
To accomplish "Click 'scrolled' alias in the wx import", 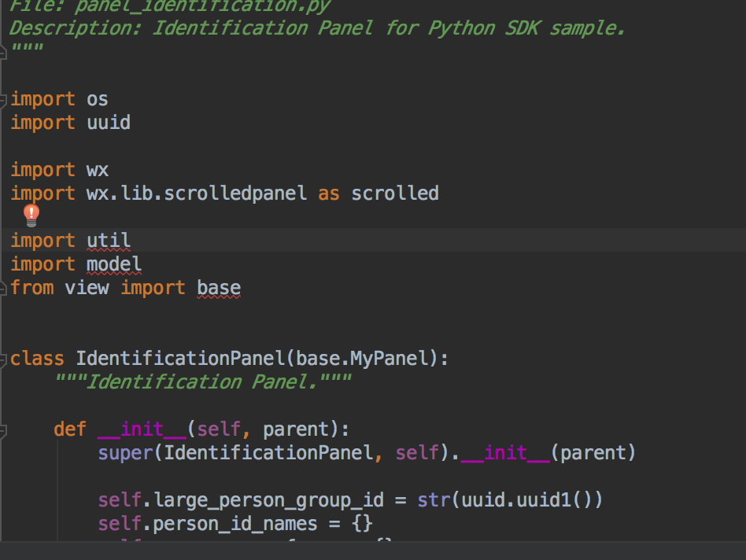I will click(395, 193).
